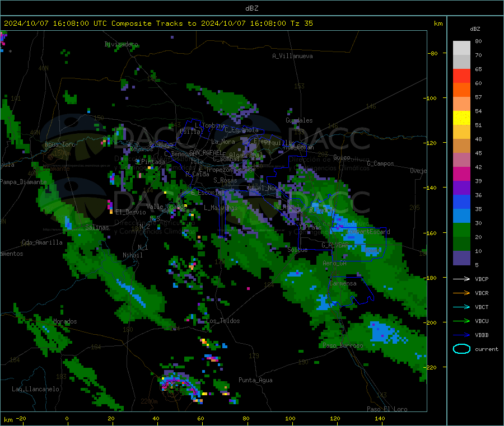This screenshot has height=426, width=504.
Task: Click the -80 km vertical axis label
Action: tap(432, 53)
